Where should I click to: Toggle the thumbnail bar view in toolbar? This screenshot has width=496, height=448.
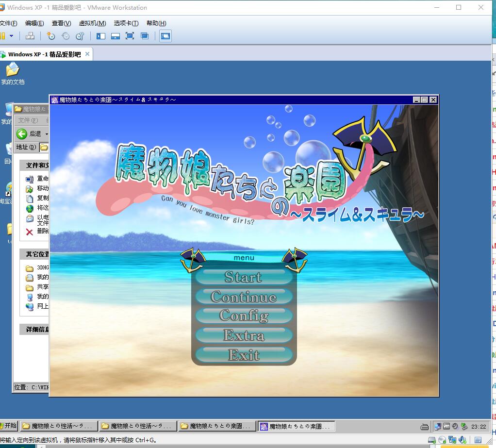(x=116, y=36)
